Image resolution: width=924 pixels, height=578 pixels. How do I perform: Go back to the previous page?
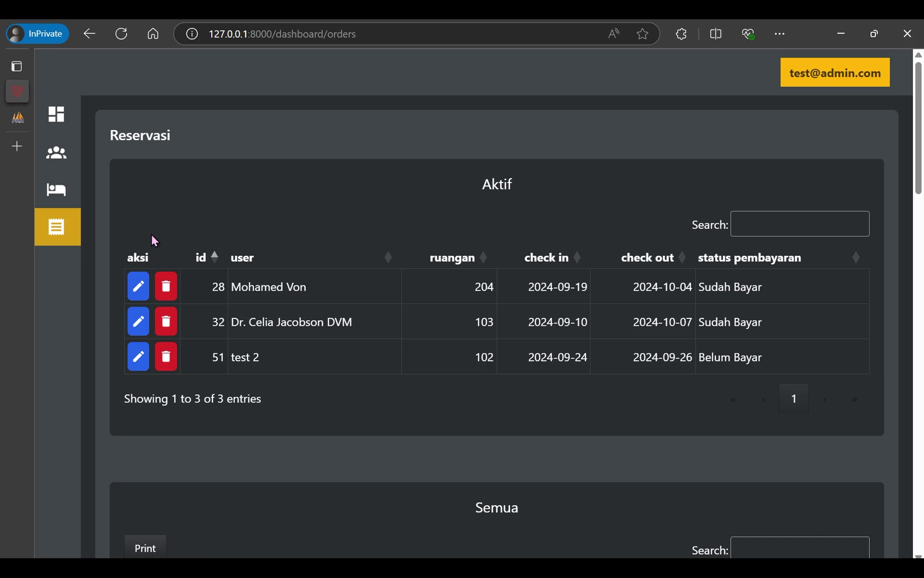[x=90, y=34]
